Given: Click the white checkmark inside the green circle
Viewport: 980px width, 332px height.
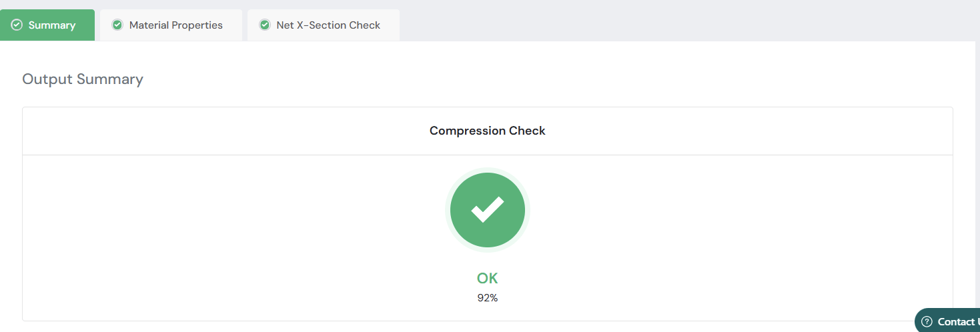Looking at the screenshot, I should 488,209.
